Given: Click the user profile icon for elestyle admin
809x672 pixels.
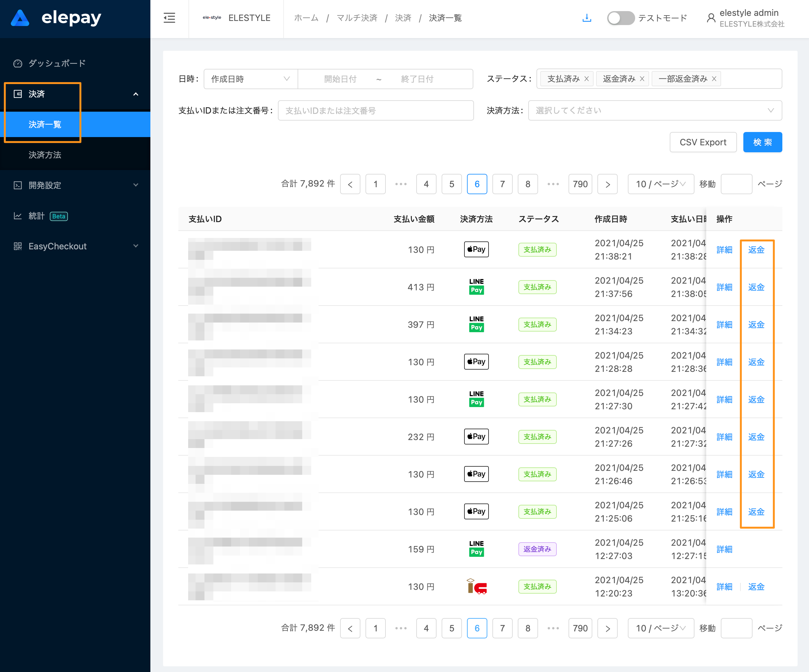Looking at the screenshot, I should [711, 18].
